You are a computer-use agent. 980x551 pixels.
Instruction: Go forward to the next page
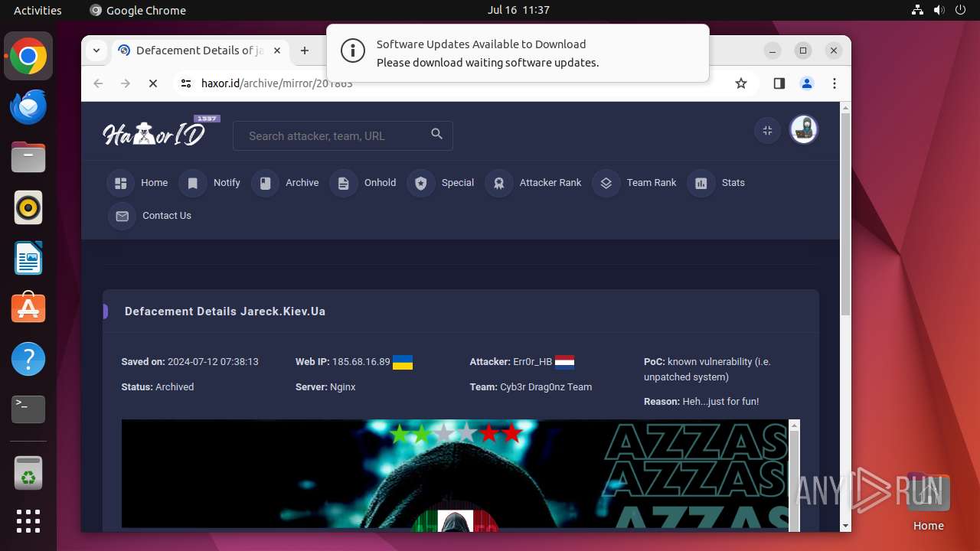pos(126,83)
